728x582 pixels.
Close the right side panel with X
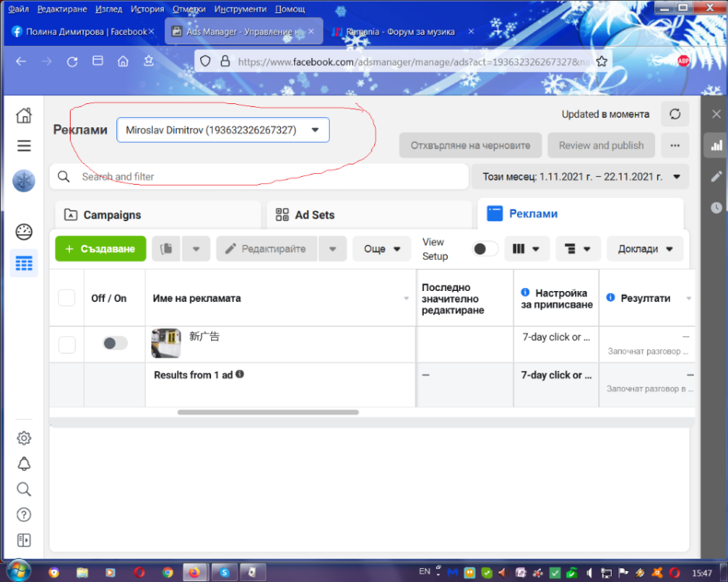pyautogui.click(x=716, y=114)
